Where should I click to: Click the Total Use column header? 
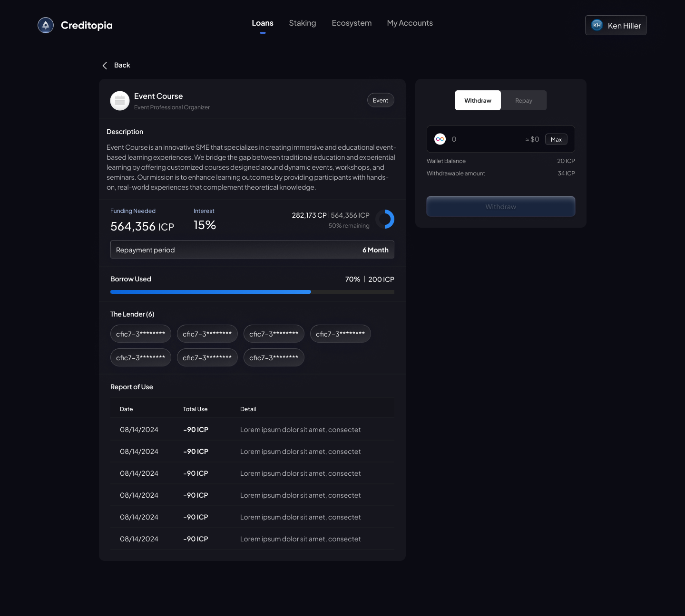point(195,409)
